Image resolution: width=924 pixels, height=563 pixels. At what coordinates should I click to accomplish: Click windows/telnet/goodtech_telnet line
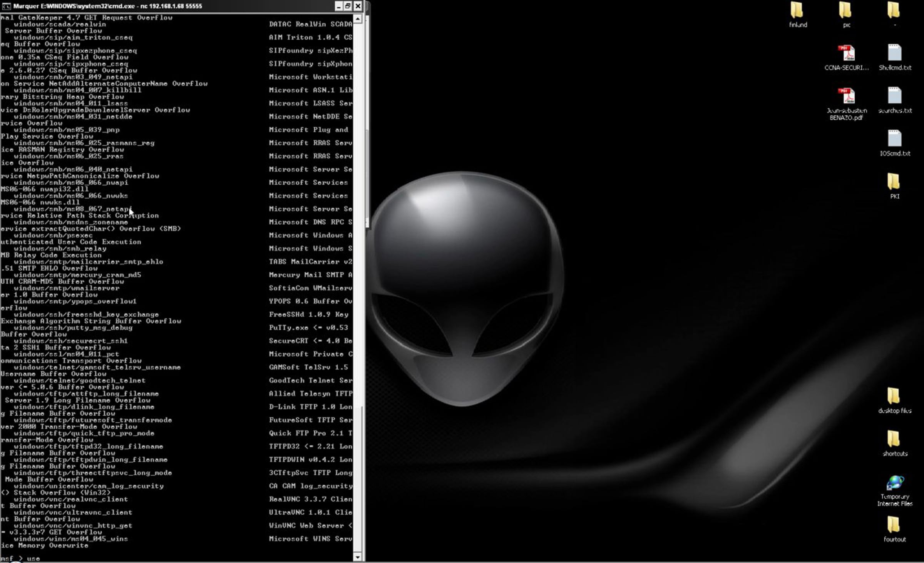pyautogui.click(x=80, y=381)
